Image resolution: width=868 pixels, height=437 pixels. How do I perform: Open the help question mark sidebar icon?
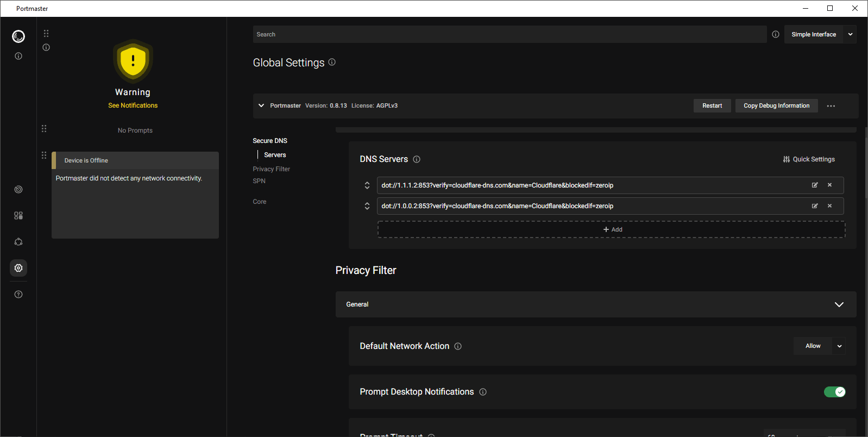pos(18,295)
